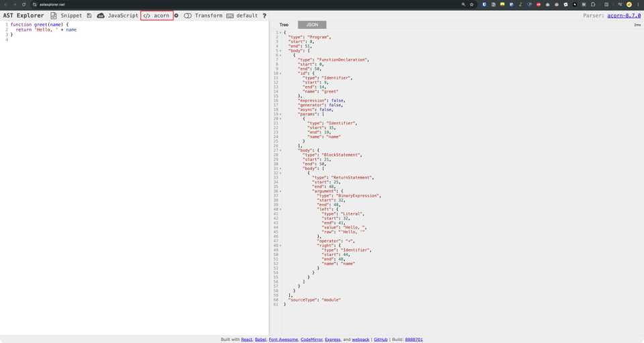The width and height of the screenshot is (644, 343).
Task: Click the keyboard icon beside default
Action: tap(230, 15)
